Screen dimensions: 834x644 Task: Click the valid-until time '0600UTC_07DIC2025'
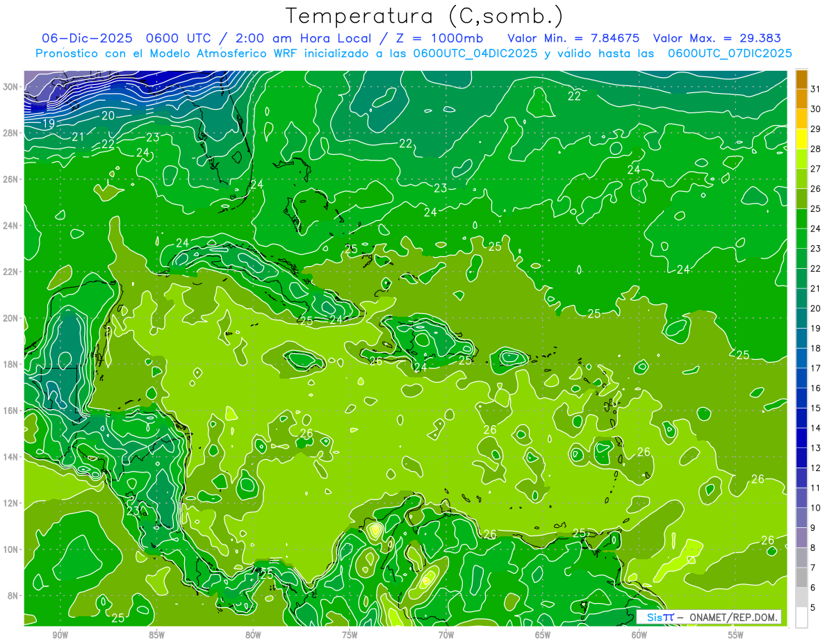tap(730, 53)
